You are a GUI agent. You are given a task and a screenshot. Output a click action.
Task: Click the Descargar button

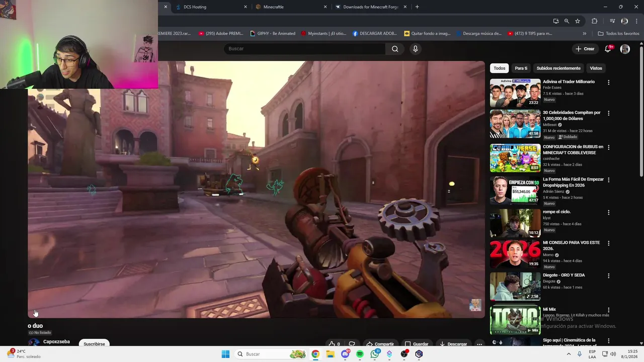453,344
